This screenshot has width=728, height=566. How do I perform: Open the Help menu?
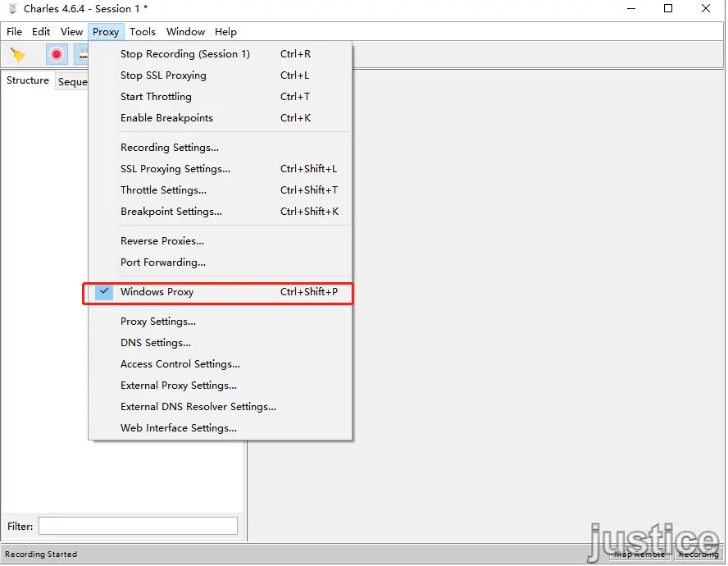(225, 32)
